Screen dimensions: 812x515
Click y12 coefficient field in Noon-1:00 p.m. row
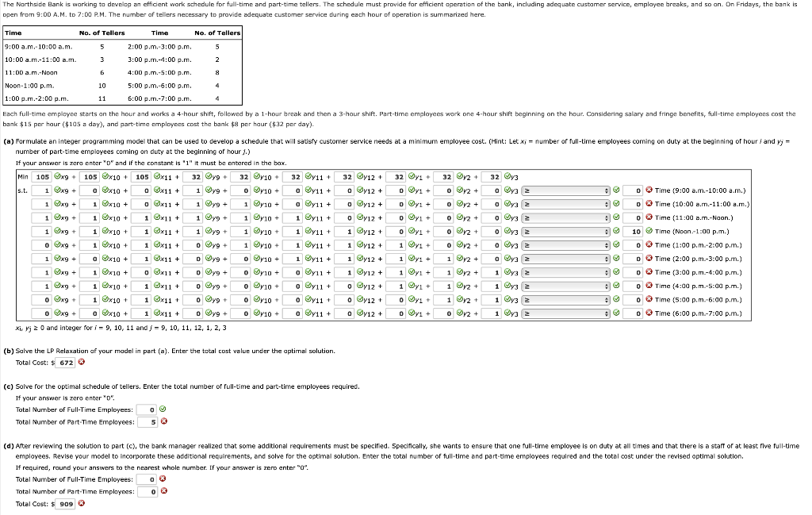click(344, 232)
